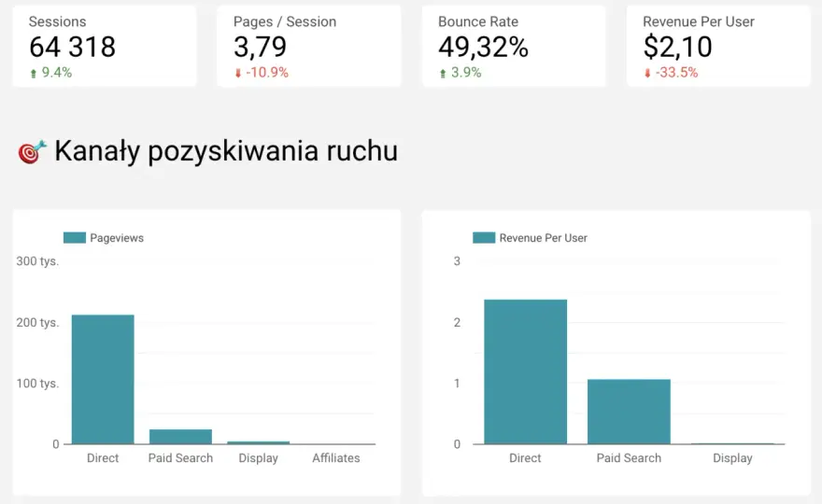The image size is (822, 504).
Task: Click the target emoji icon beside the heading
Action: (32, 152)
